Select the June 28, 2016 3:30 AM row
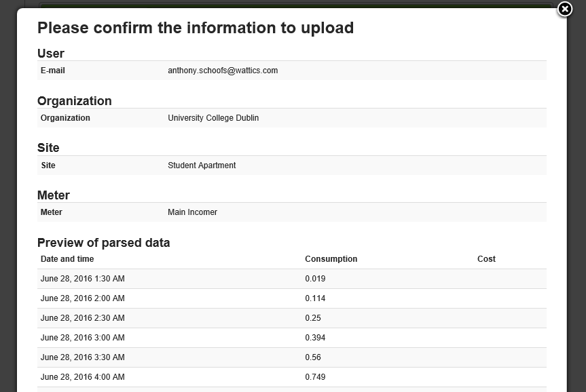 (x=82, y=357)
